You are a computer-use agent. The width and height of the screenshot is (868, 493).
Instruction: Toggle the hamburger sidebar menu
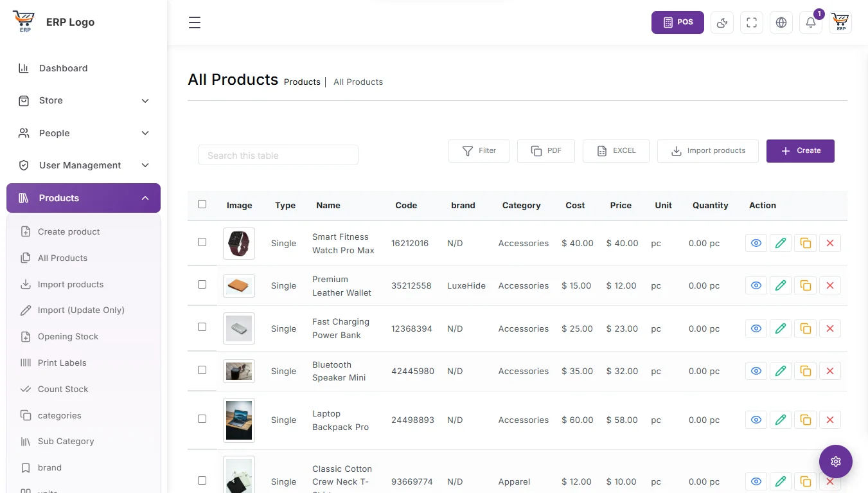195,22
